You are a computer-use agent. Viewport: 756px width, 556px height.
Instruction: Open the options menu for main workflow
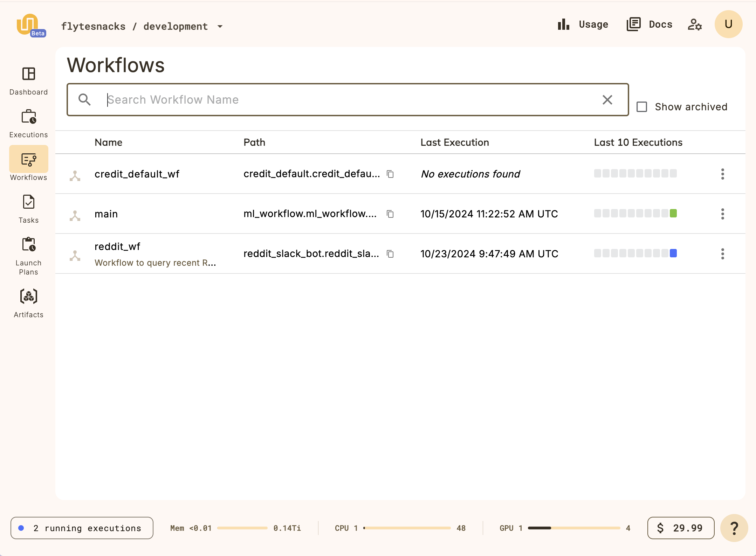click(722, 214)
